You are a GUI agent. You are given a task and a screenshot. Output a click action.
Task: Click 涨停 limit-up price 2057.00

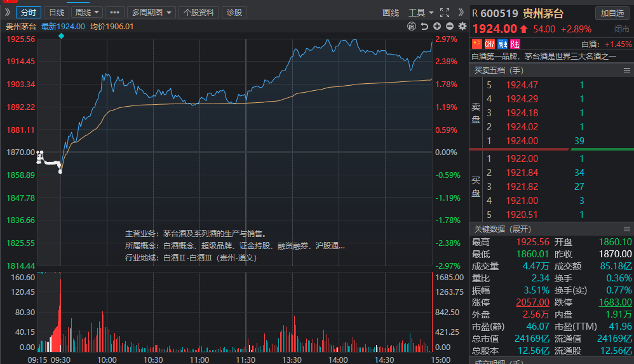[532, 302]
